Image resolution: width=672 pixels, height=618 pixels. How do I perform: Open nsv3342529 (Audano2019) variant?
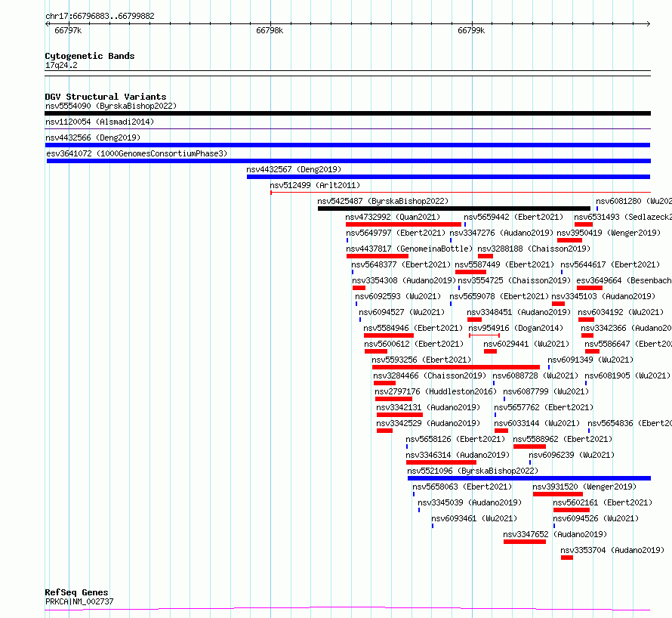pyautogui.click(x=428, y=423)
